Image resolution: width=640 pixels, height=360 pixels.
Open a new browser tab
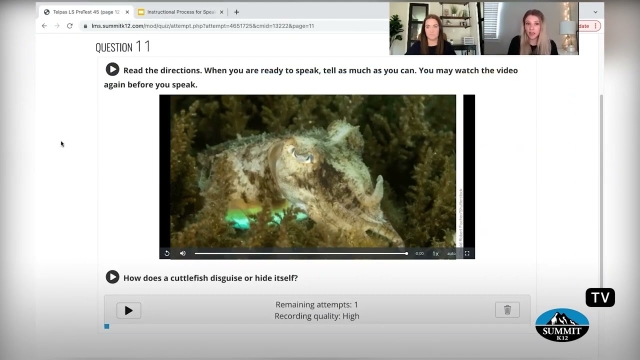point(236,12)
